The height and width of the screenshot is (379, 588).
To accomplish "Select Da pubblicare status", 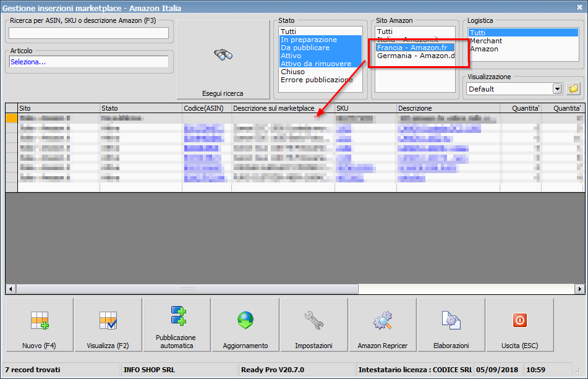I will 321,48.
